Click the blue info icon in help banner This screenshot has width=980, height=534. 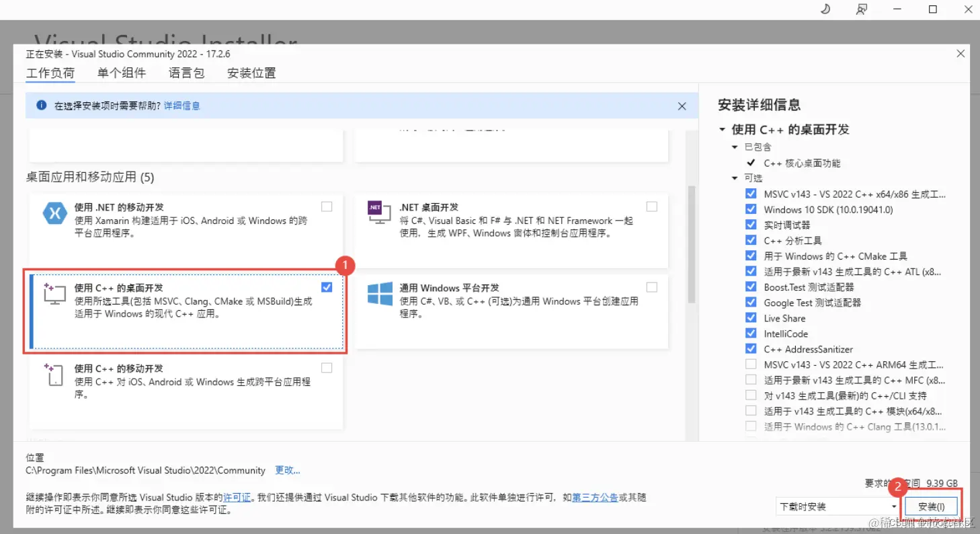[x=42, y=106]
